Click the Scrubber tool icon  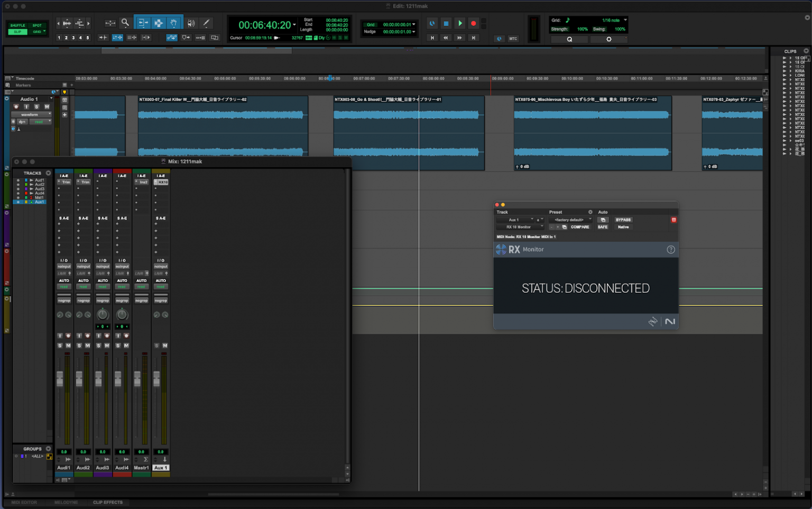pos(191,23)
